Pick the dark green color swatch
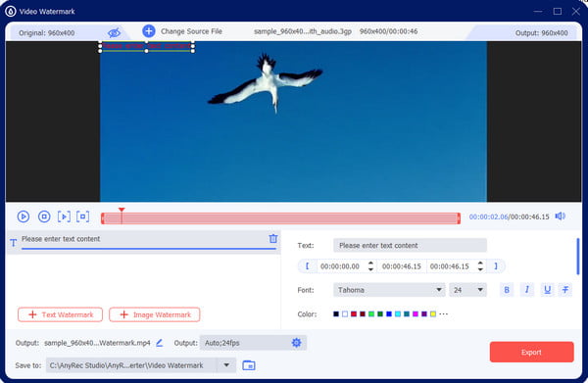 click(380, 314)
